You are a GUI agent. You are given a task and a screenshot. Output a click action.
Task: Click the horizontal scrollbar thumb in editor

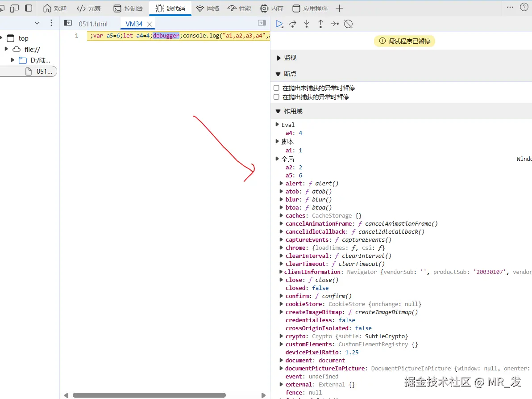149,395
